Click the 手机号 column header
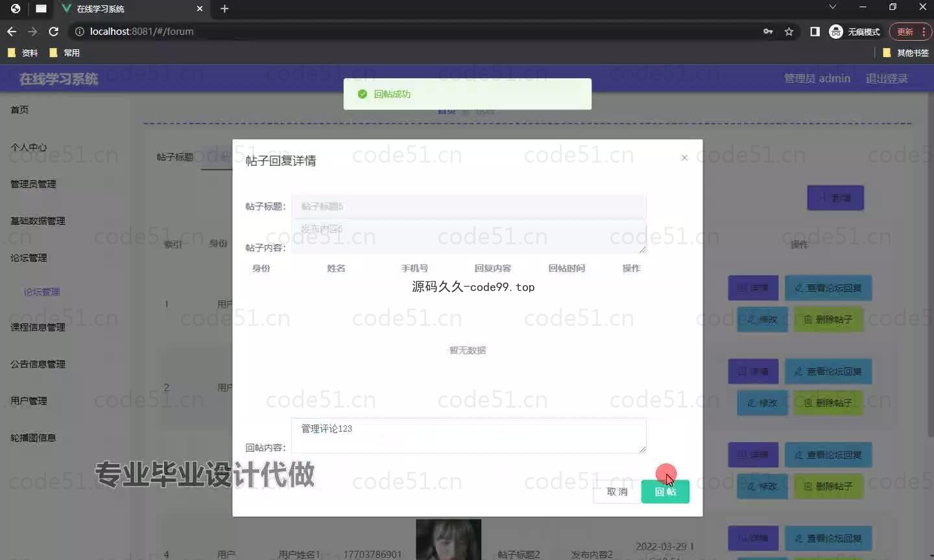The width and height of the screenshot is (934, 560). tap(414, 268)
